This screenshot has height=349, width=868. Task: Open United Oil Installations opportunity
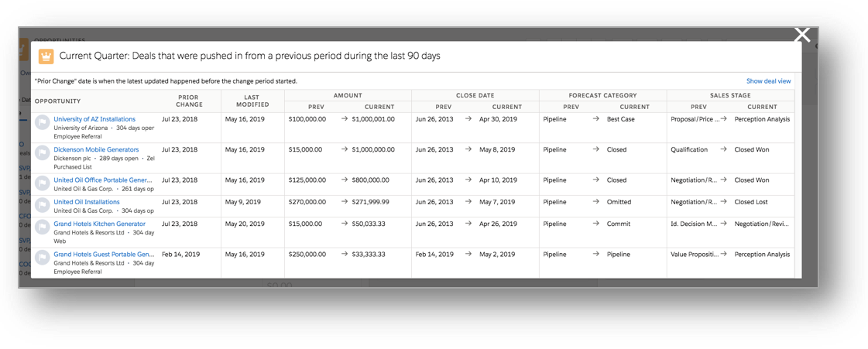pos(87,202)
